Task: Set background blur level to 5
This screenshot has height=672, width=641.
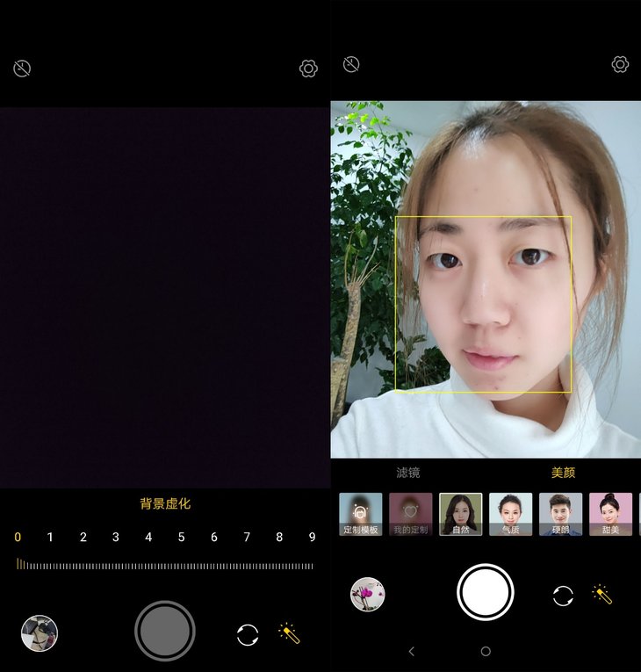Action: [x=181, y=537]
